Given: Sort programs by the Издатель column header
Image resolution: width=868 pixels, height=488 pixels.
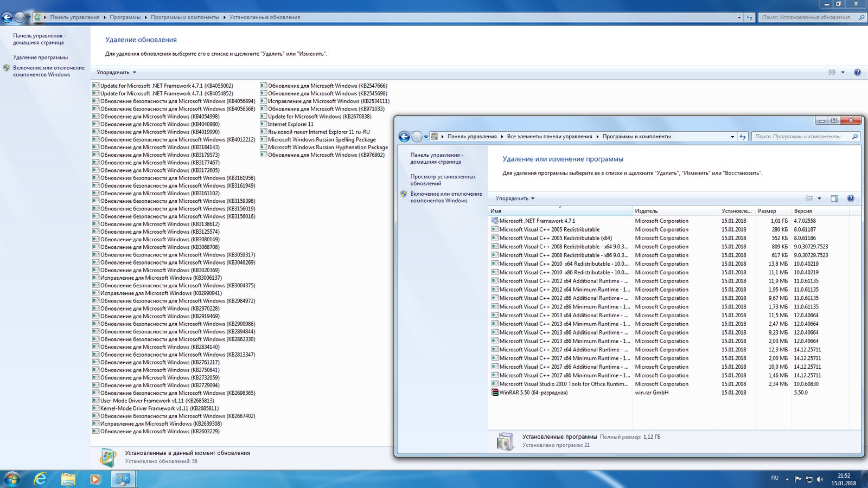Looking at the screenshot, I should 675,211.
